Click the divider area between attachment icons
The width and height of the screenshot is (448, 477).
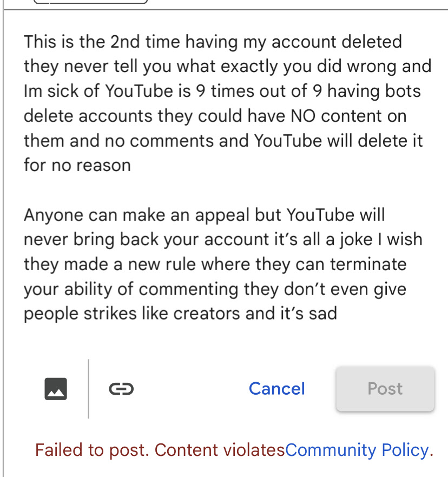[x=88, y=388]
